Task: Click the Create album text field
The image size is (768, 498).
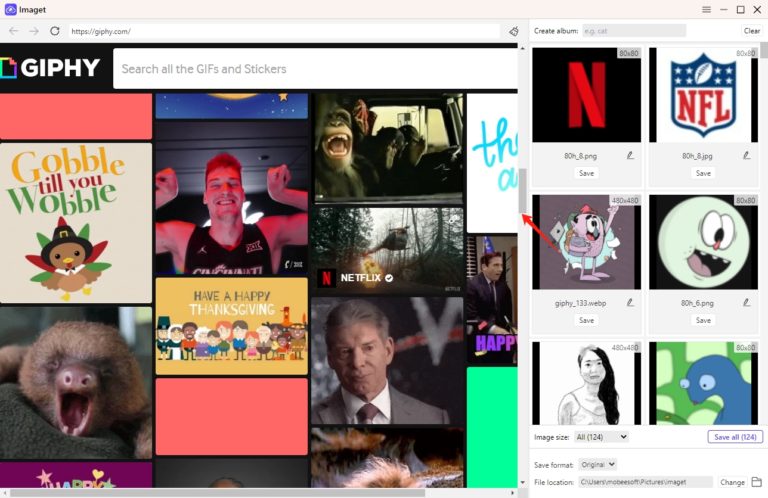Action: (633, 31)
